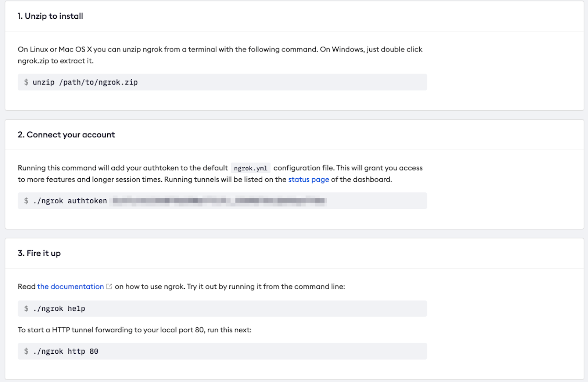Click the '3. Fire it up' section header
The image size is (588, 382).
click(x=39, y=253)
